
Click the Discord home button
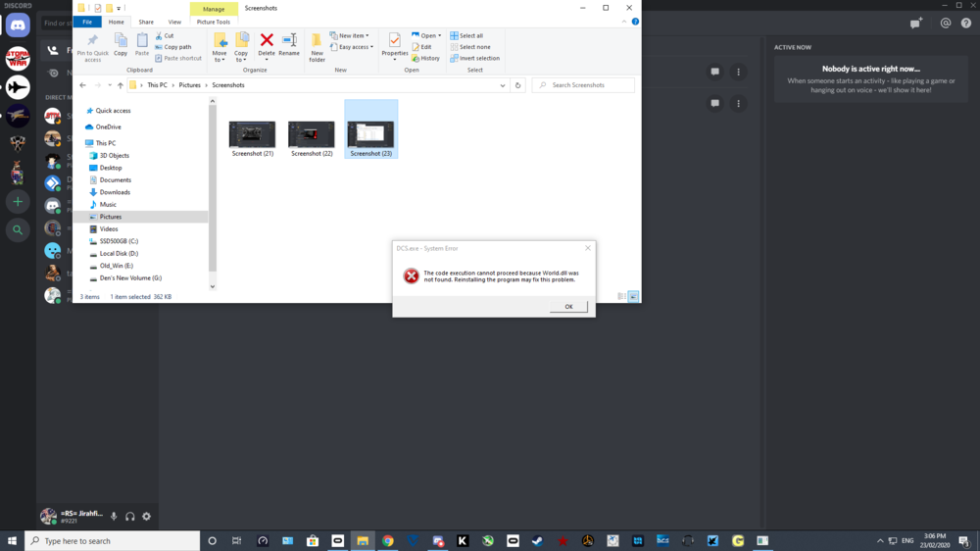[x=18, y=25]
